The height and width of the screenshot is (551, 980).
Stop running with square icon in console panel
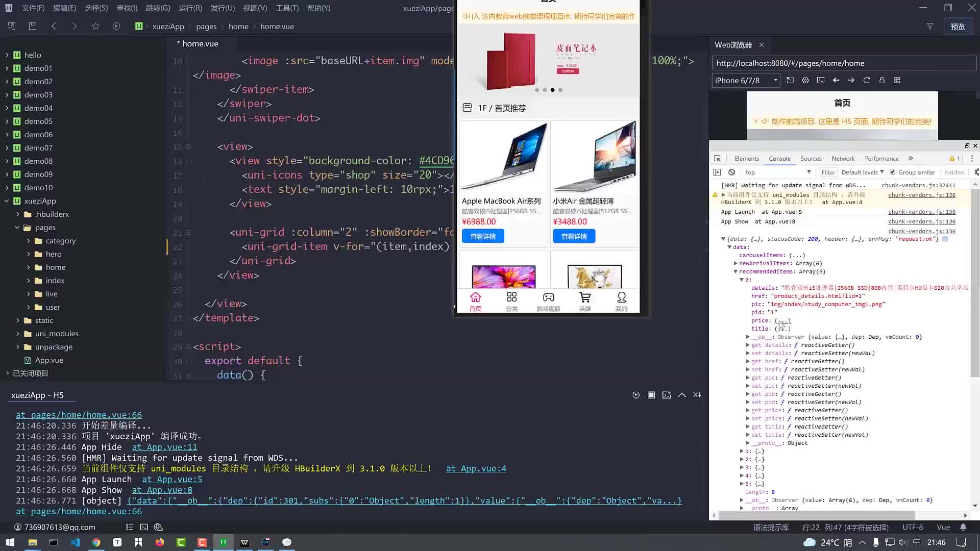pyautogui.click(x=651, y=395)
